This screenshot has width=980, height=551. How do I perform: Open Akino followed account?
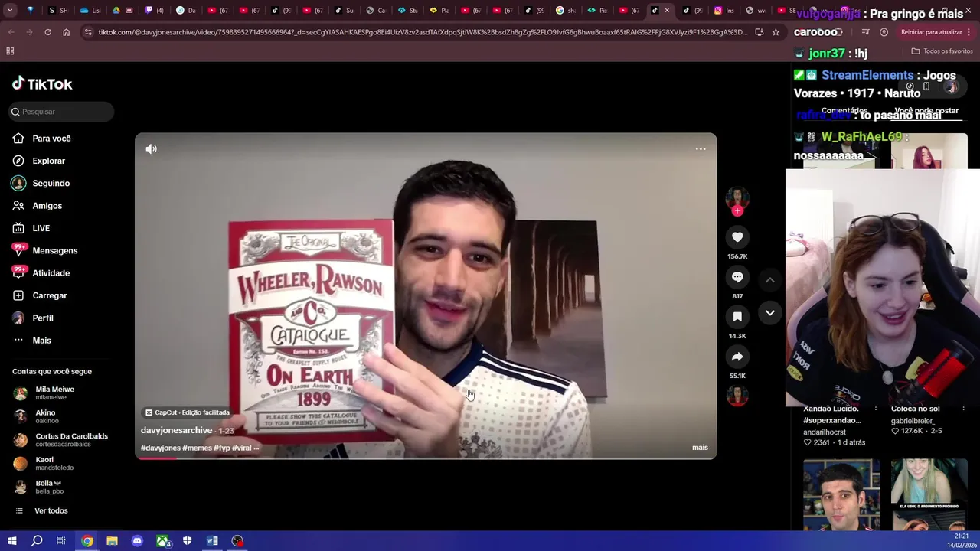coord(46,417)
